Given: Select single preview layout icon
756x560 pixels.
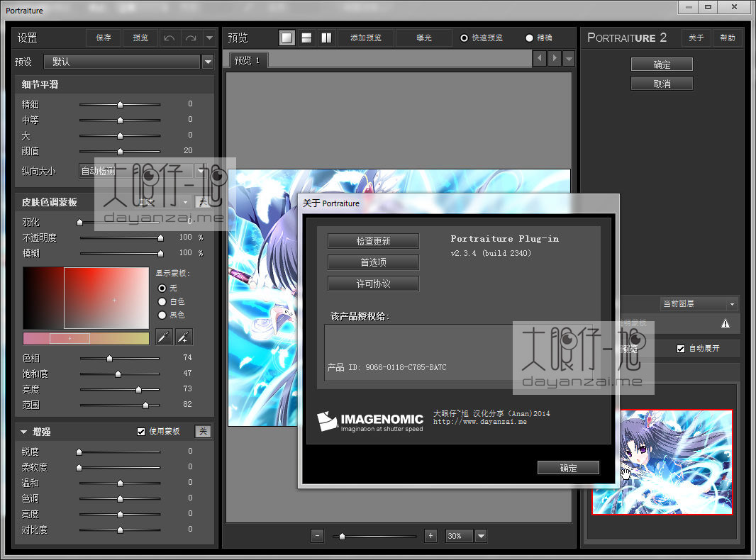Looking at the screenshot, I should 287,38.
